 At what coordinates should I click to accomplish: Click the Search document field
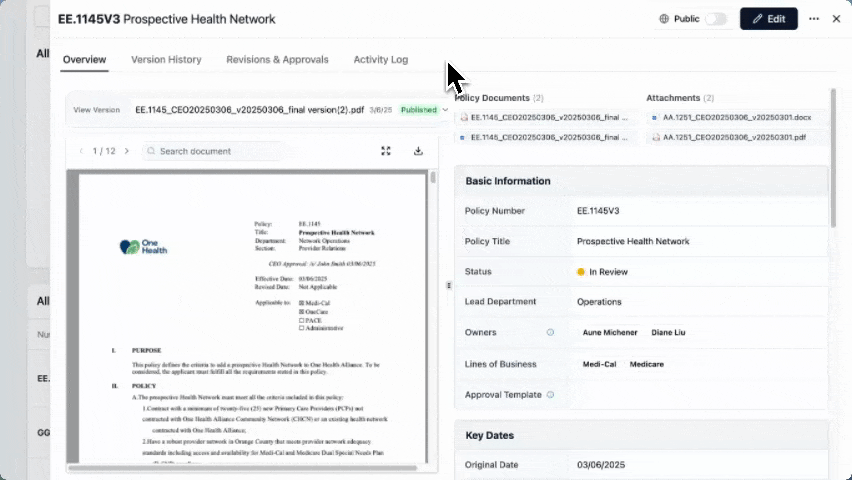pos(213,151)
